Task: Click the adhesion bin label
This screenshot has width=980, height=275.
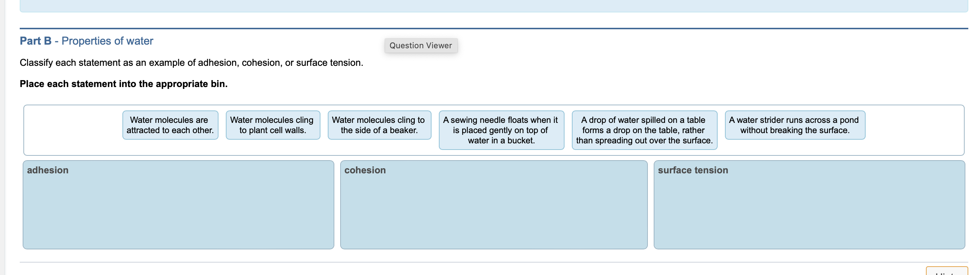Action: click(x=47, y=170)
